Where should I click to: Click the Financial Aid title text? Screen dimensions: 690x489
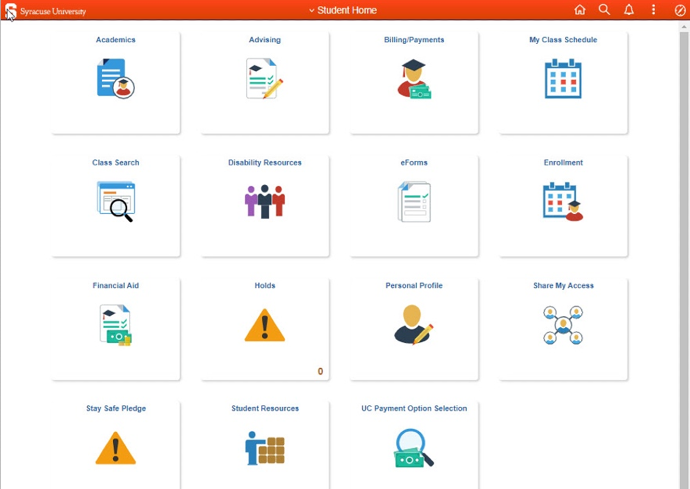point(116,285)
